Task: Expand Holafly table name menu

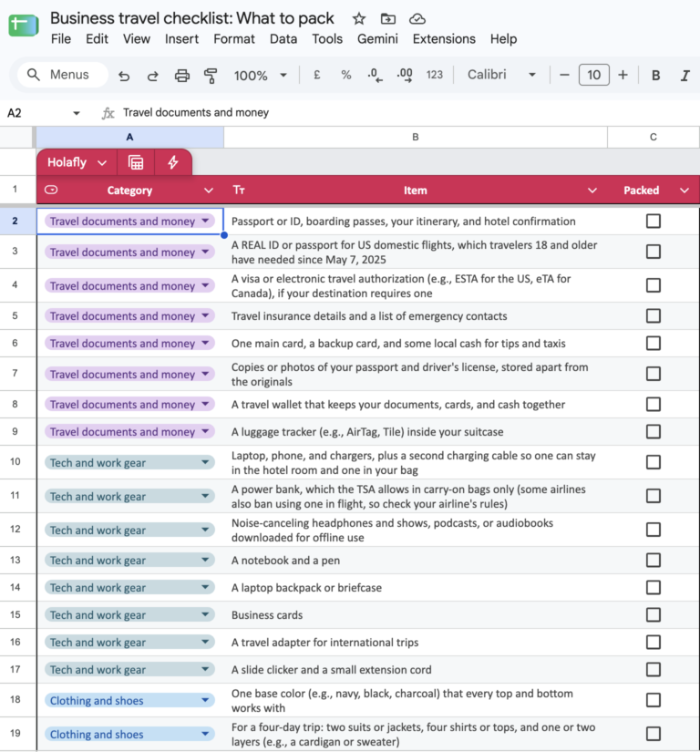Action: (102, 163)
